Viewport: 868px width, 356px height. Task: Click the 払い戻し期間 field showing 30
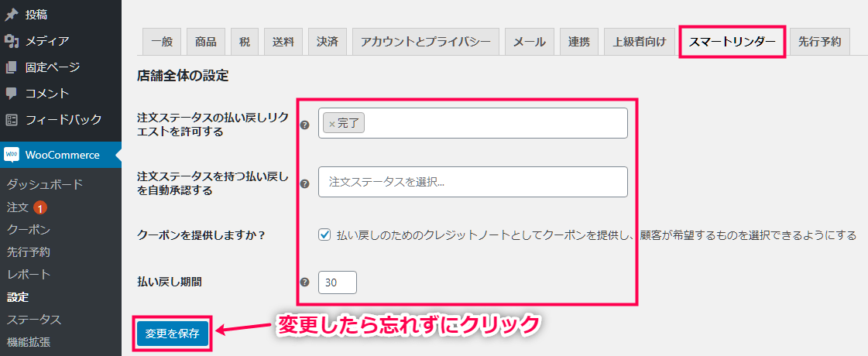[338, 282]
